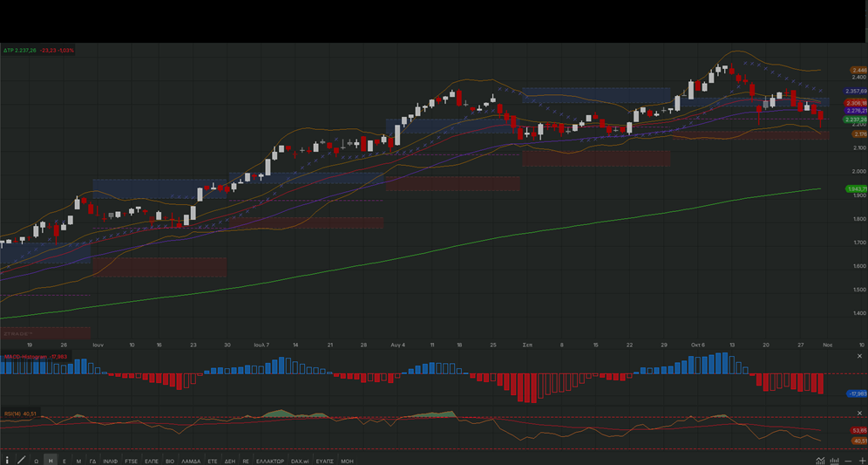Load the ΜΟΗ symbol

tap(347, 461)
